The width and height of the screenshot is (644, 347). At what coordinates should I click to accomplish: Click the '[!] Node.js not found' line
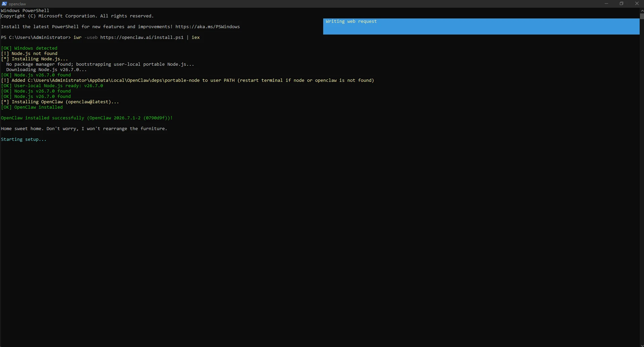click(x=29, y=54)
